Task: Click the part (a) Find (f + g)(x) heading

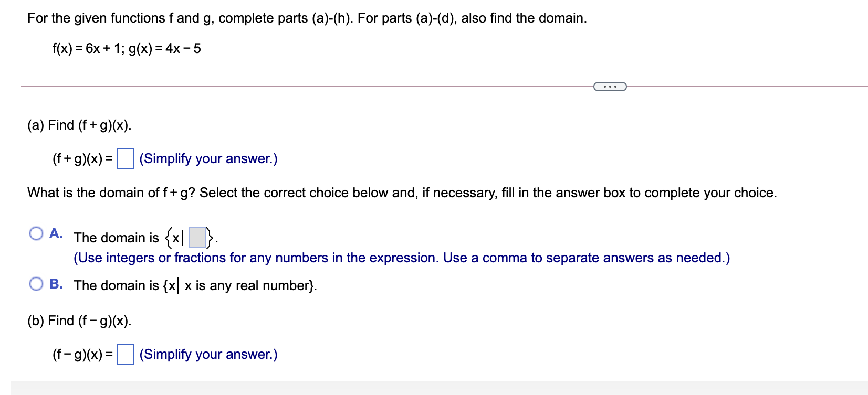Action: click(79, 124)
